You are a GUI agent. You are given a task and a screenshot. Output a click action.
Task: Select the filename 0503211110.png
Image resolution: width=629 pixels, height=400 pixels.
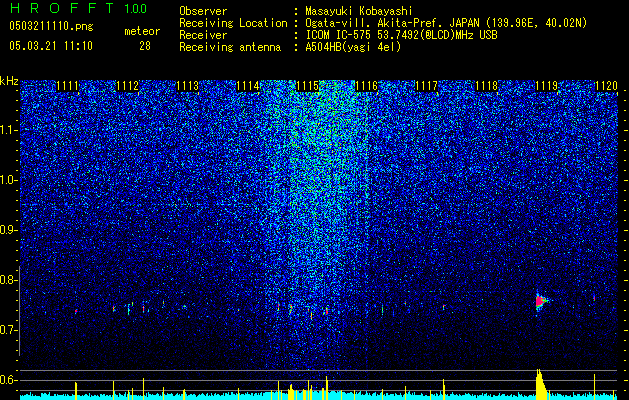click(x=51, y=26)
